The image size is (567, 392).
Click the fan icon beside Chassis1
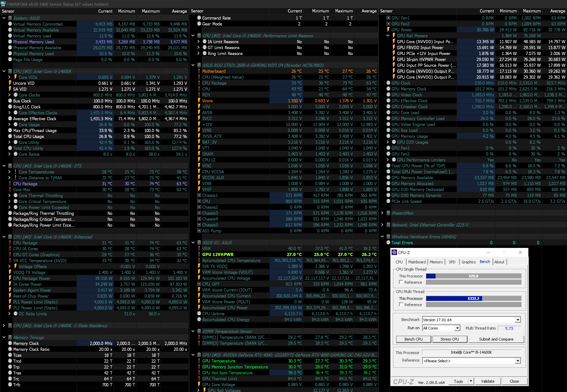(x=199, y=195)
